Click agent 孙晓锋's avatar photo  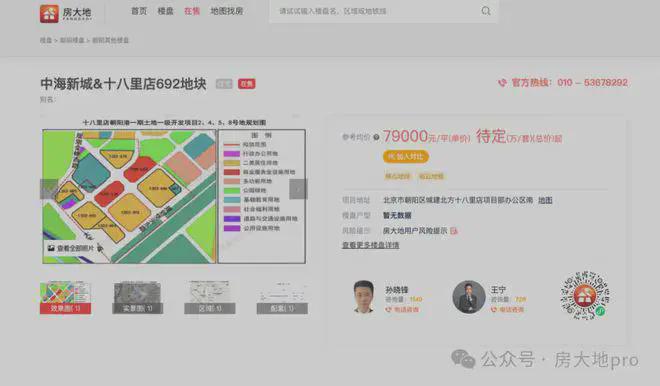pyautogui.click(x=364, y=297)
